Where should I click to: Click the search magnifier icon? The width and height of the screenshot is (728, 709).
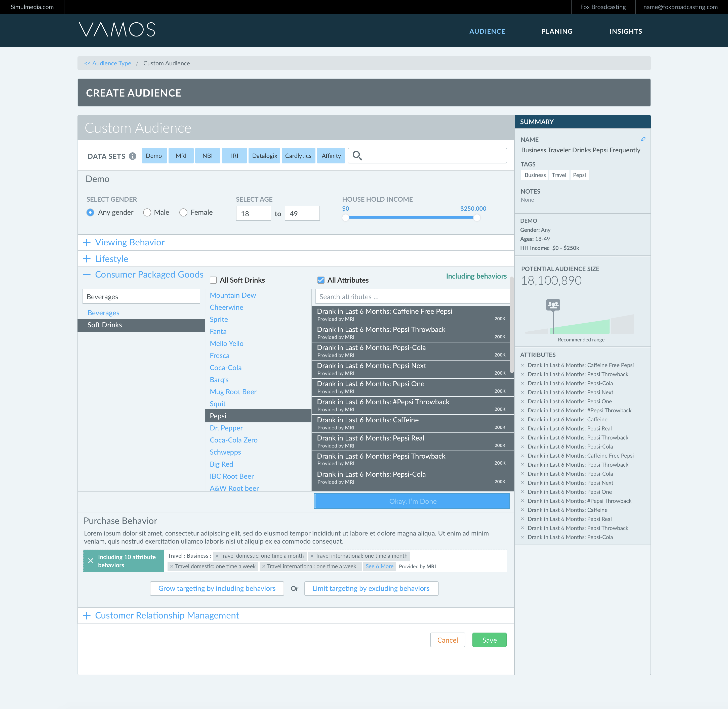click(x=357, y=156)
